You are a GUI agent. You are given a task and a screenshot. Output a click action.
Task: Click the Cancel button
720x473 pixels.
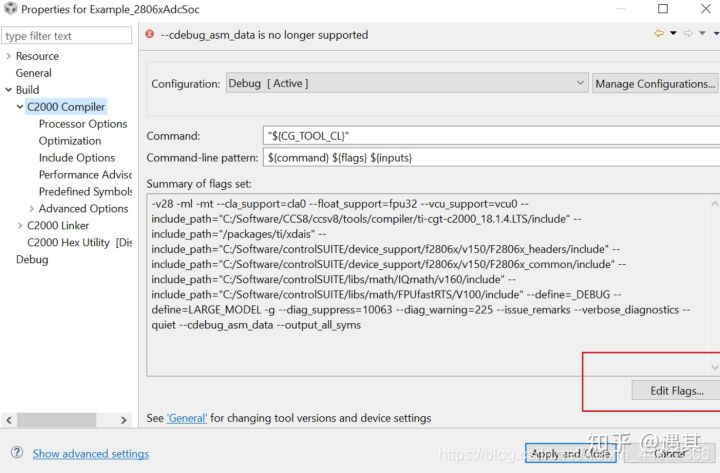coord(670,454)
